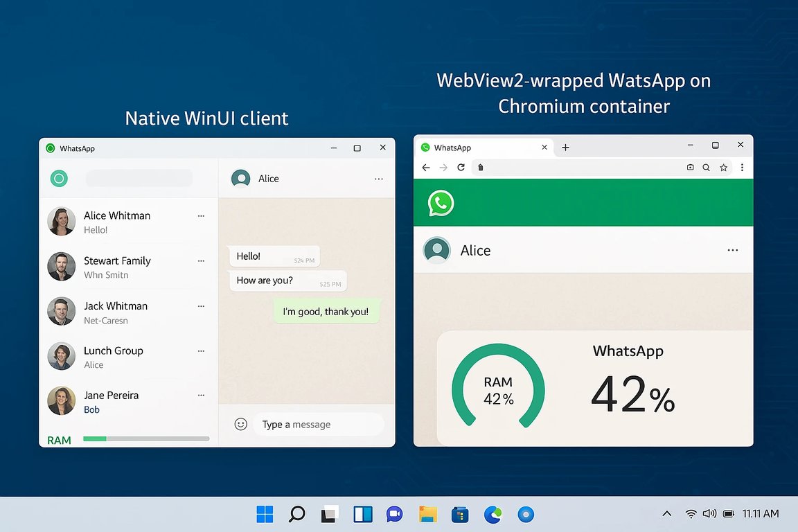Image resolution: width=798 pixels, height=532 pixels.
Task: Open Microsoft Edge from the taskbar
Action: click(x=493, y=514)
